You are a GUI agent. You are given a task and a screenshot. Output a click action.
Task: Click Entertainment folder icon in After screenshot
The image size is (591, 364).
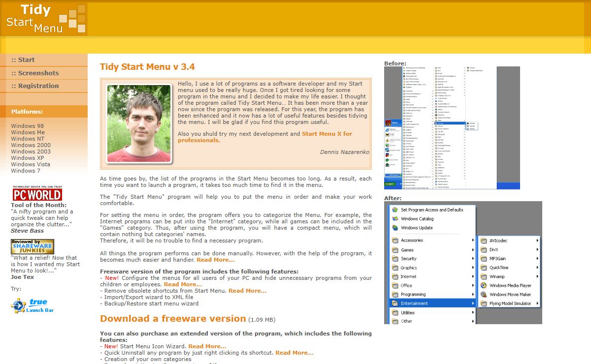pos(395,303)
